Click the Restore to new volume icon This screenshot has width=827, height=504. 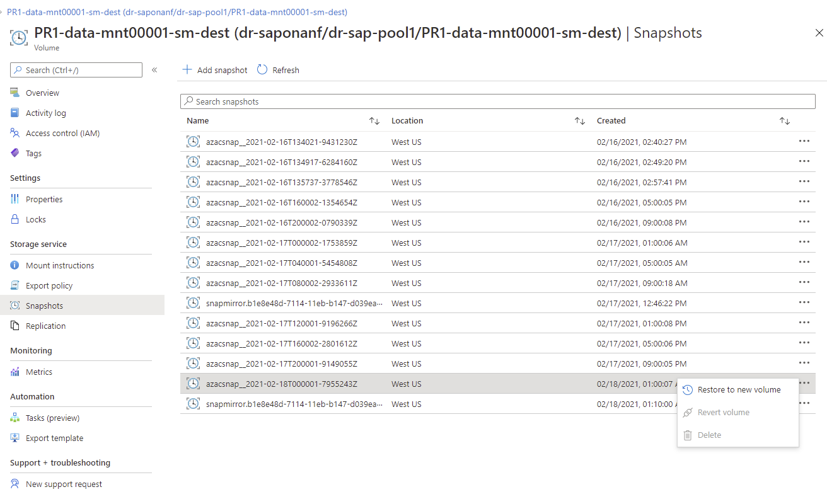point(688,390)
